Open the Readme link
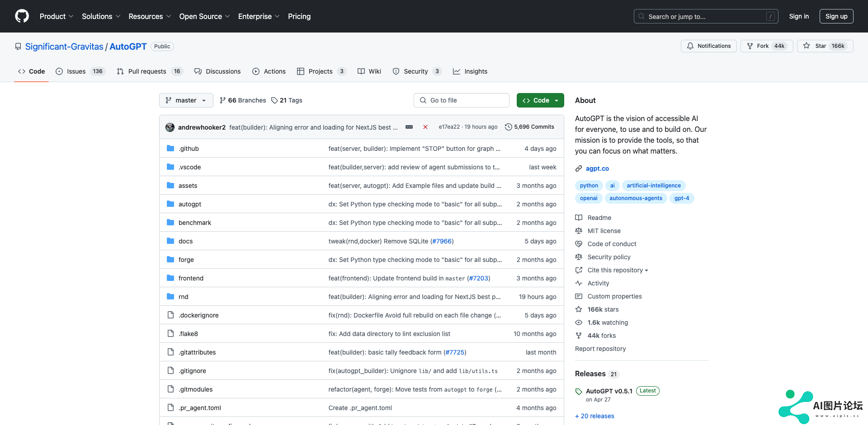 tap(593, 218)
